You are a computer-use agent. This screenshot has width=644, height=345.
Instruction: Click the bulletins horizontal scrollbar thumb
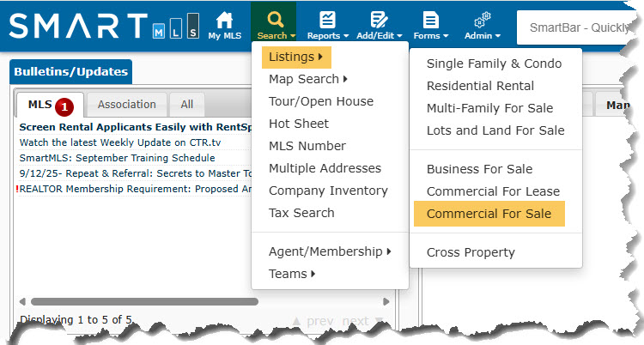click(144, 302)
